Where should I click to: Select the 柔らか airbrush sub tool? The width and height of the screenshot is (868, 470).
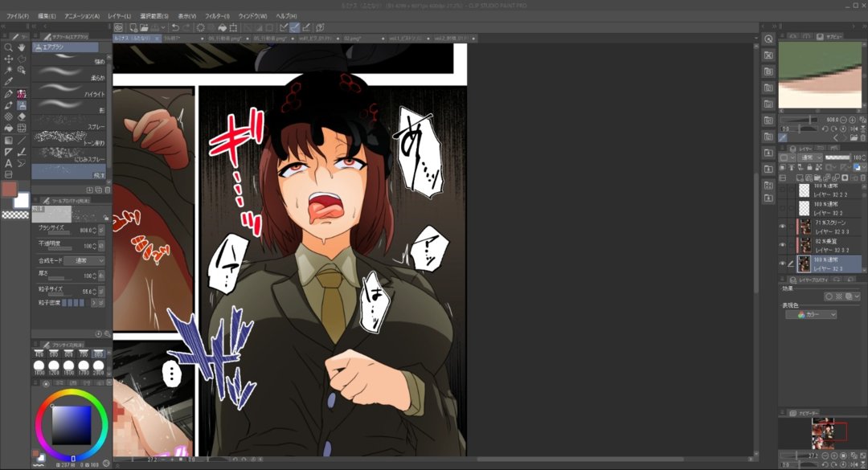69,76
